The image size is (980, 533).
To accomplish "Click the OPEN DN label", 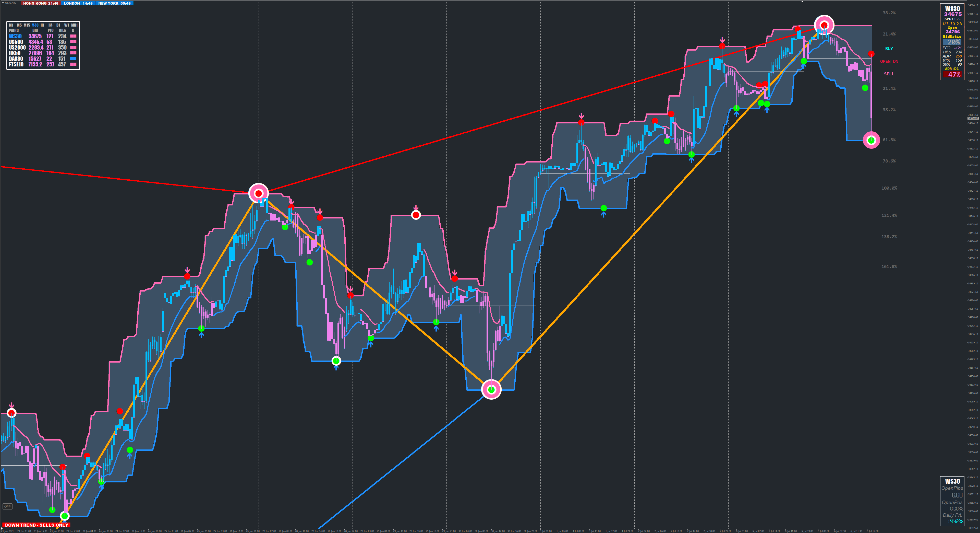I will point(889,61).
